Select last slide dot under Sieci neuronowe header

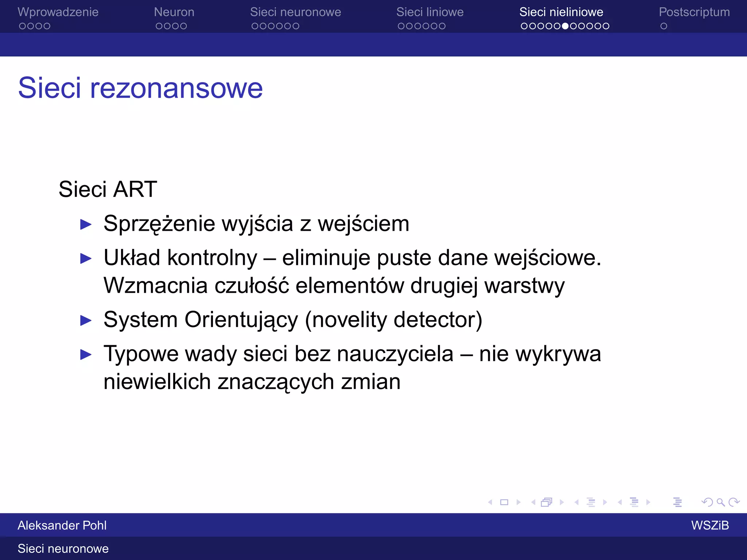[296, 26]
